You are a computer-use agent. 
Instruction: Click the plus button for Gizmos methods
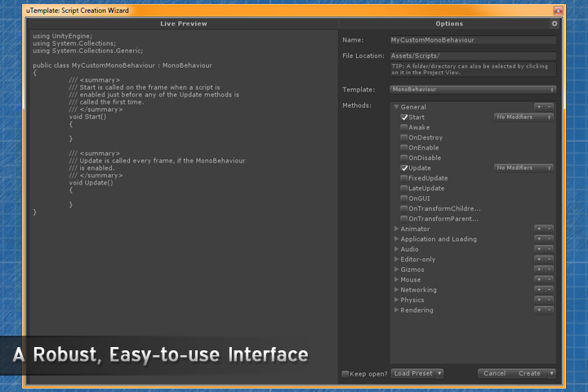539,269
